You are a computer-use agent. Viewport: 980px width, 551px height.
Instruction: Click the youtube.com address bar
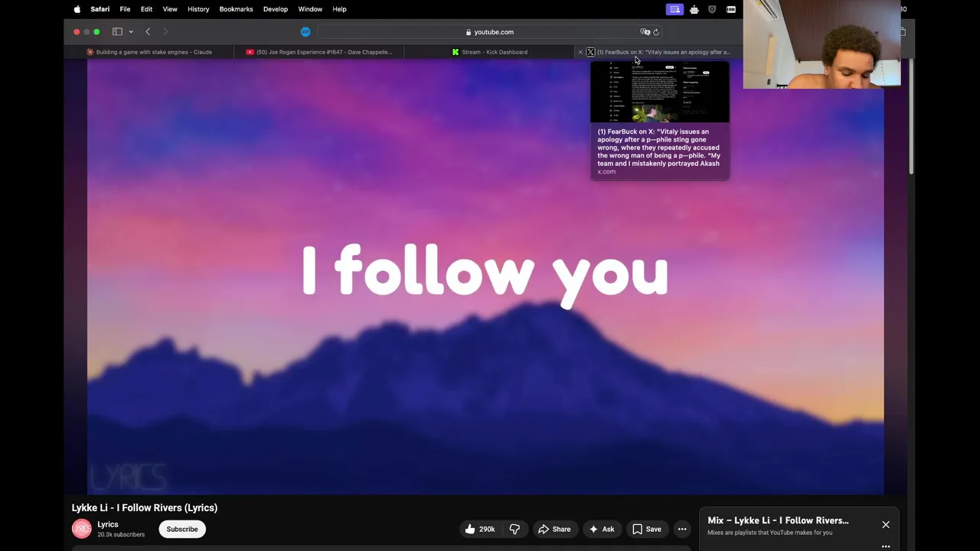[x=490, y=32]
